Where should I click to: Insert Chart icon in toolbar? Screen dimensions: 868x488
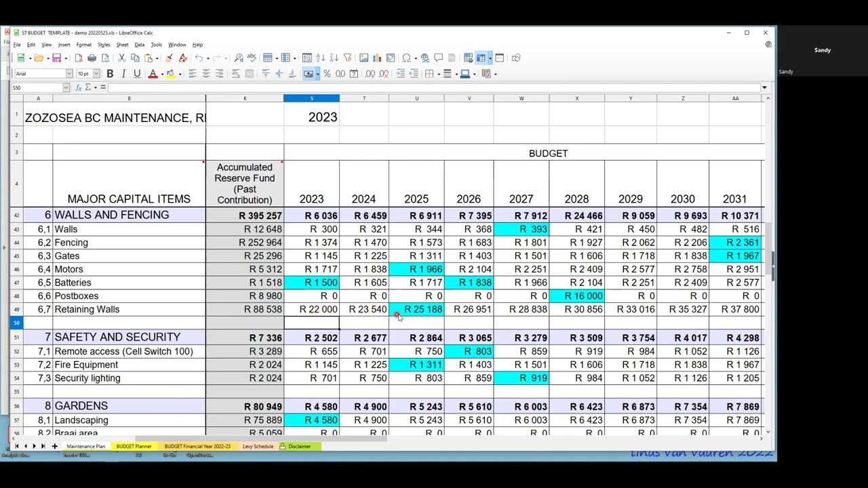377,58
